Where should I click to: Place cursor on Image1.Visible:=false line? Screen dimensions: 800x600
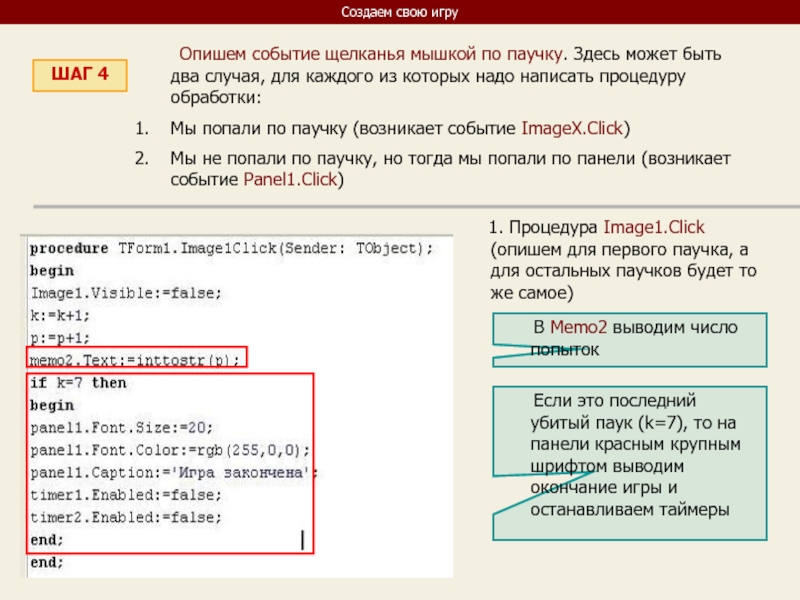click(x=127, y=292)
